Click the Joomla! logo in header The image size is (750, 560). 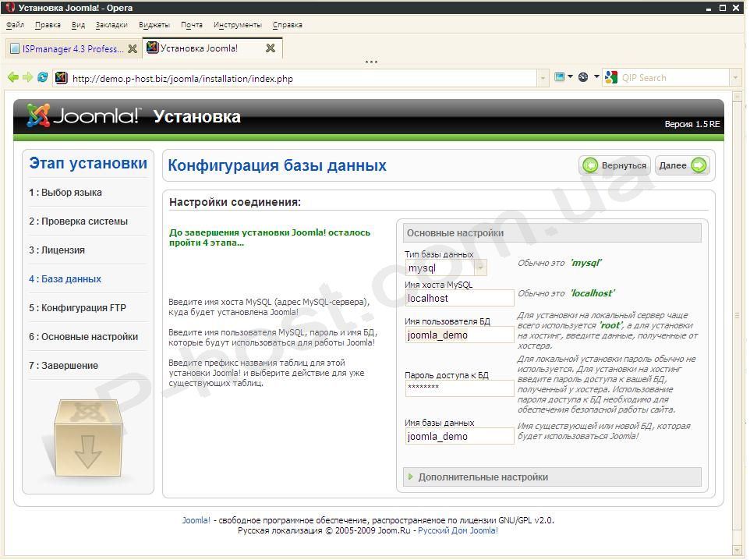point(83,115)
